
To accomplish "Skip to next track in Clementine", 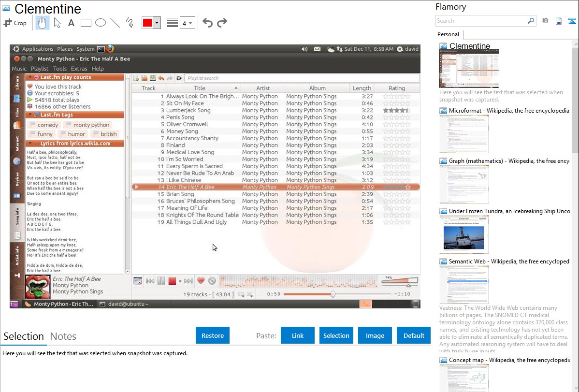I will 188,281.
